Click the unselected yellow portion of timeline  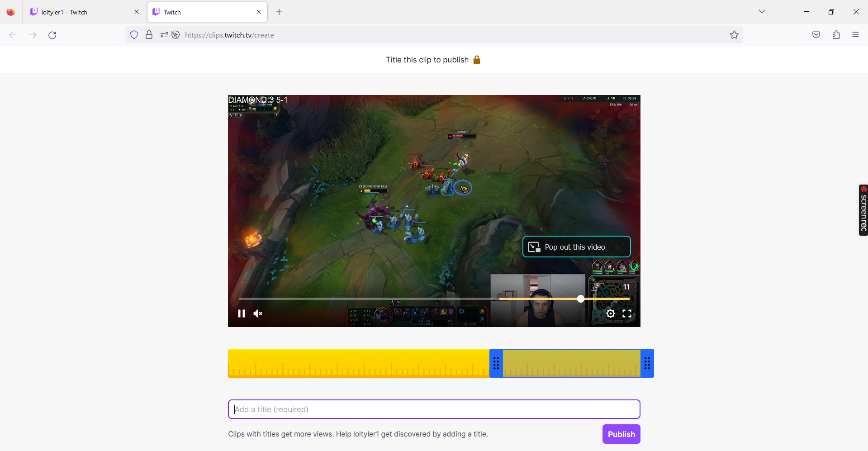359,363
